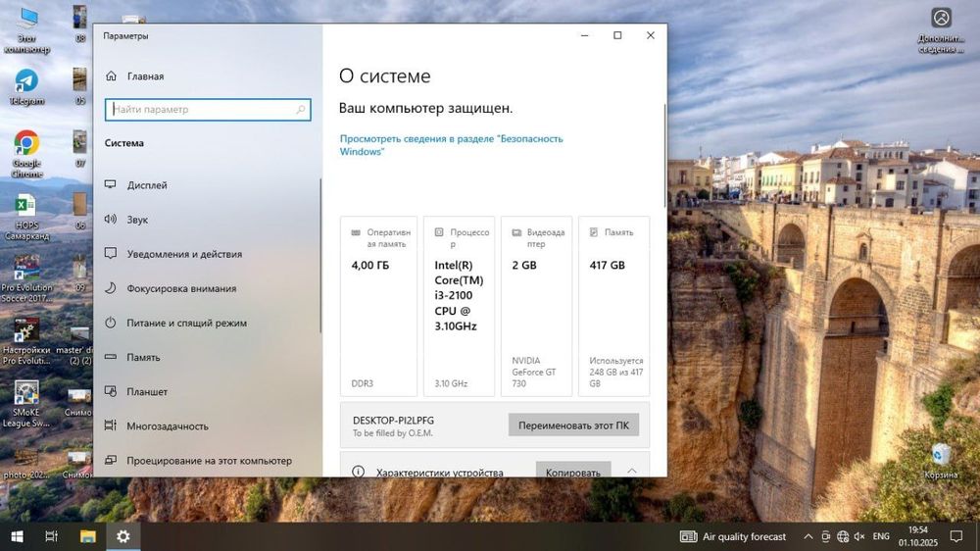This screenshot has width=980, height=551.
Task: Open Pro Evolution Soccer 2017 shortcut
Action: pyautogui.click(x=26, y=279)
